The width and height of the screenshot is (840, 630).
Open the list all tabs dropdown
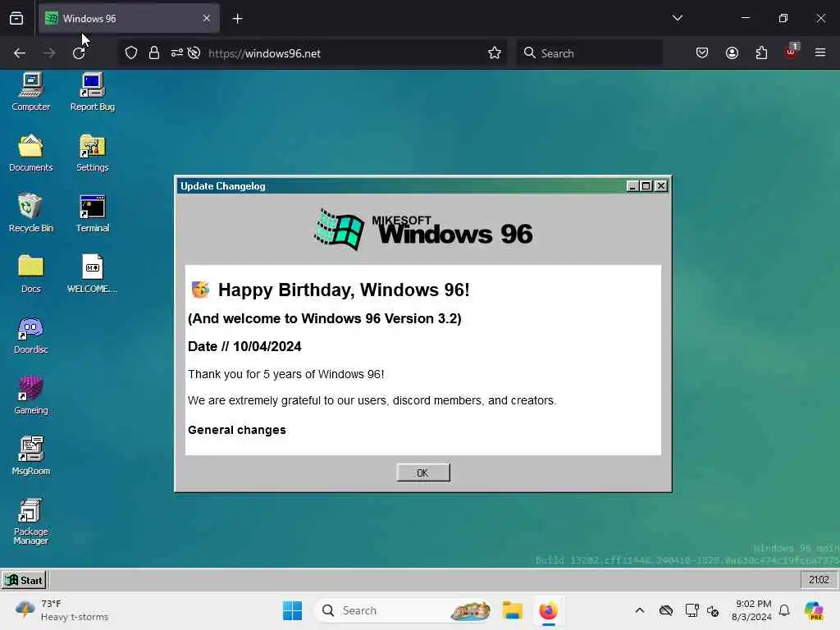pos(677,18)
